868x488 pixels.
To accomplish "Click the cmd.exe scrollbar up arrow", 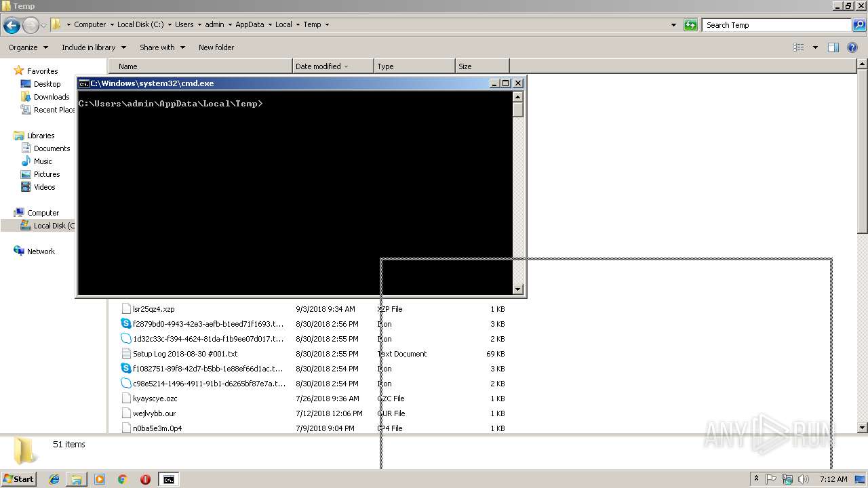I will click(518, 96).
